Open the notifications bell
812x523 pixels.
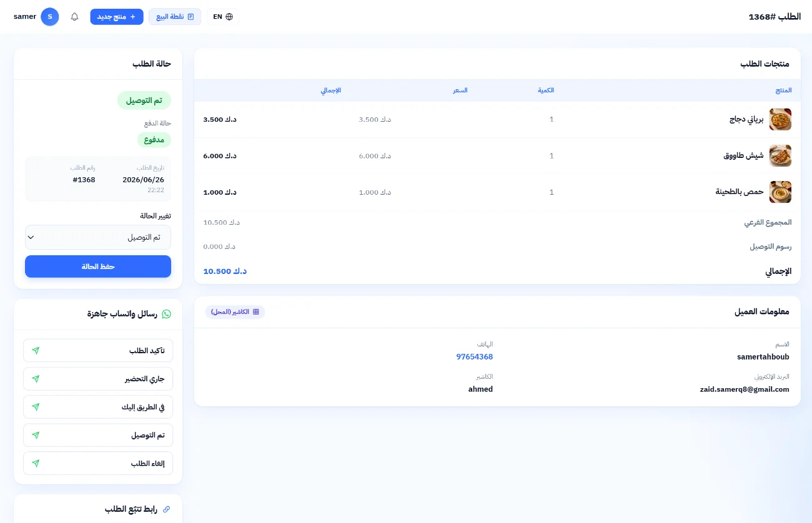(x=75, y=17)
